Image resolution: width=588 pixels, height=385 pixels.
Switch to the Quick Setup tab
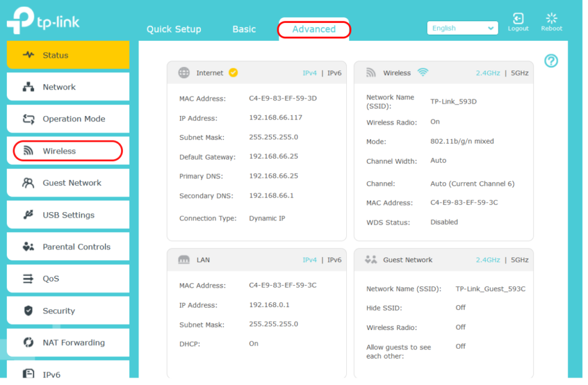[x=173, y=29]
